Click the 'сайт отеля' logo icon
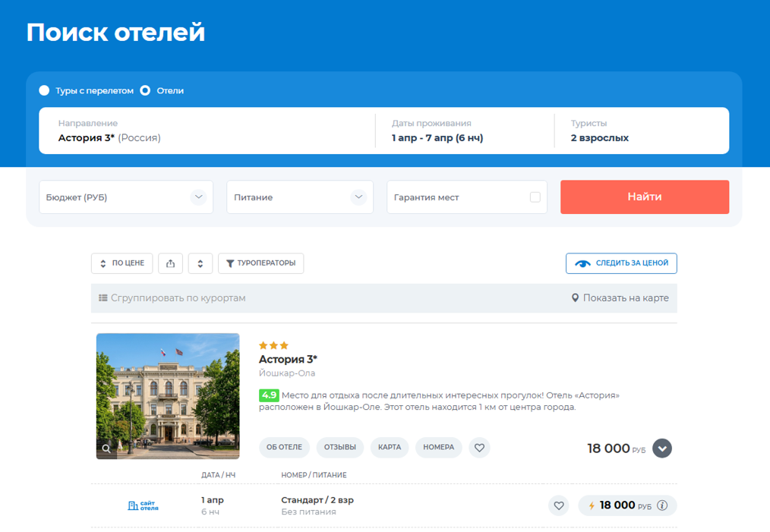This screenshot has width=770, height=532. [143, 505]
